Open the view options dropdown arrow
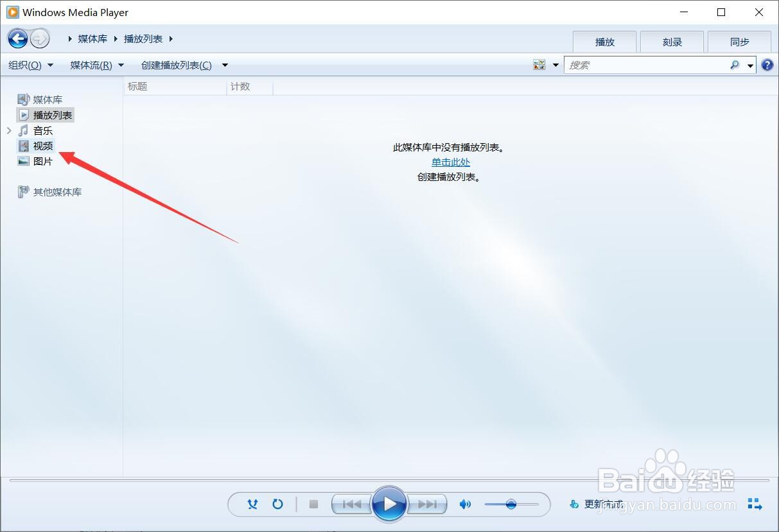The height and width of the screenshot is (532, 779). (x=556, y=65)
